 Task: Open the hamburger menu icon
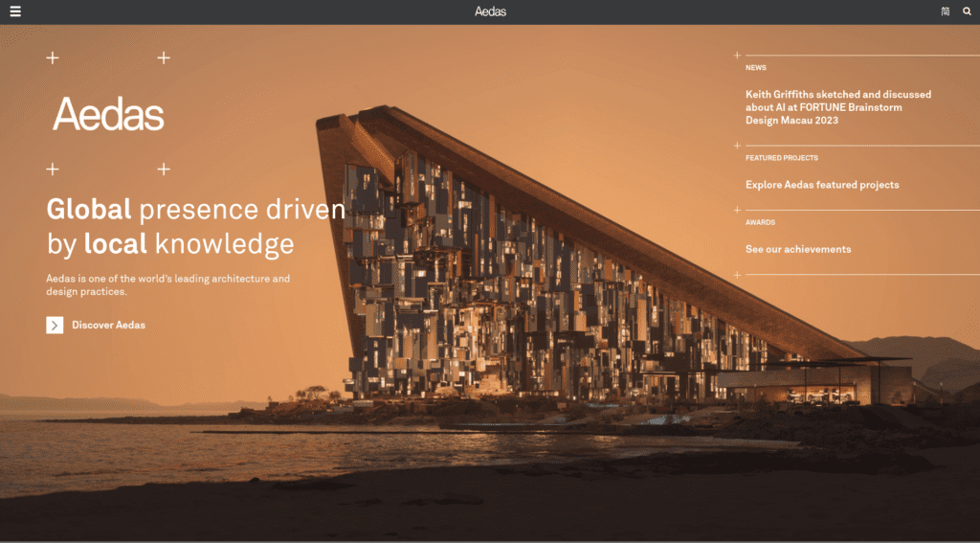click(x=15, y=11)
